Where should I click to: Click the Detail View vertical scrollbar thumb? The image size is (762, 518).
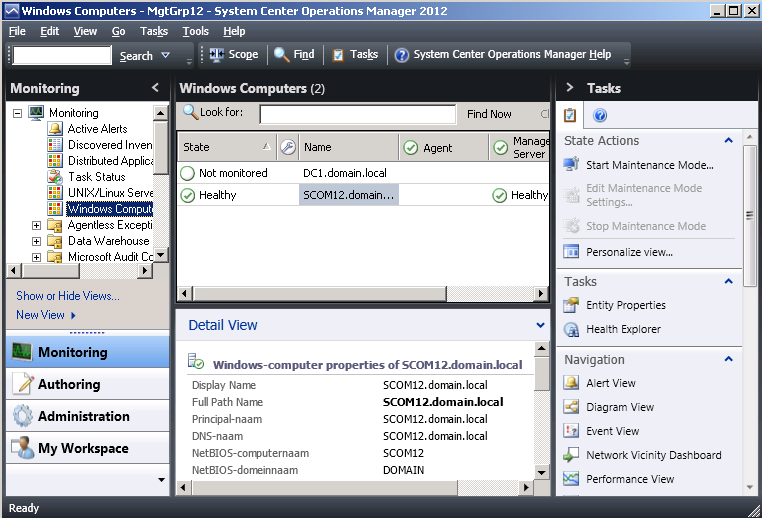[541, 373]
